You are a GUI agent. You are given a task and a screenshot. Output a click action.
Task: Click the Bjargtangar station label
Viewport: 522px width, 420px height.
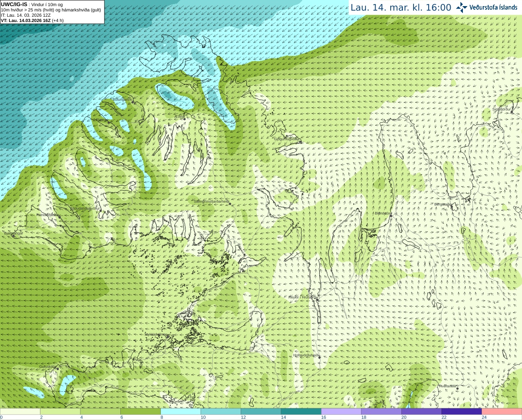pyautogui.click(x=13, y=233)
